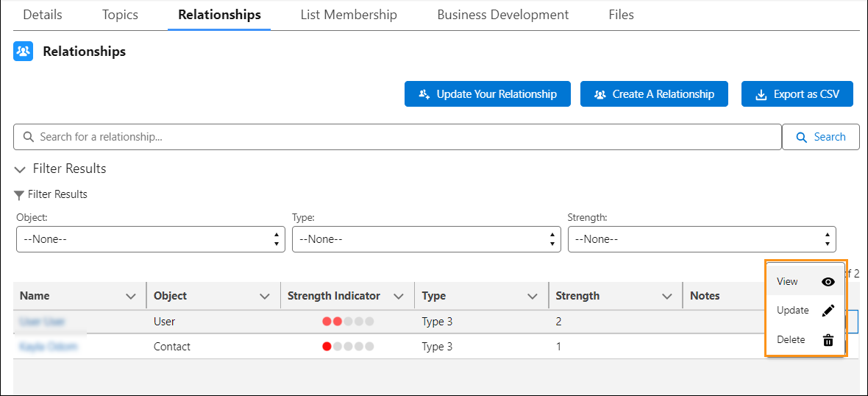Select the Relationships tab
The height and width of the screenshot is (396, 868).
pos(219,15)
